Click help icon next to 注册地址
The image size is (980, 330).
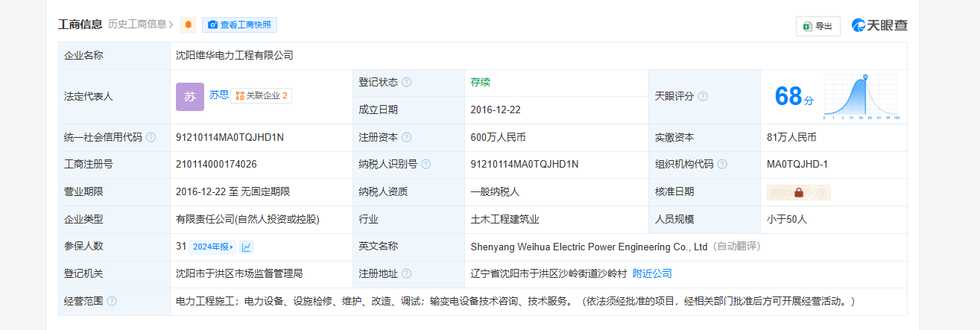tap(406, 274)
